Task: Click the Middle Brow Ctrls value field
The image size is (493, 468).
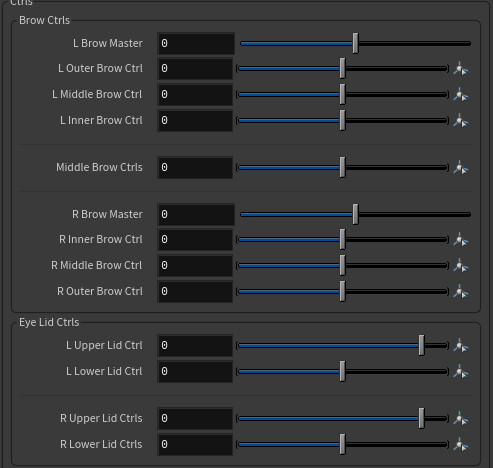Action: [x=195, y=167]
